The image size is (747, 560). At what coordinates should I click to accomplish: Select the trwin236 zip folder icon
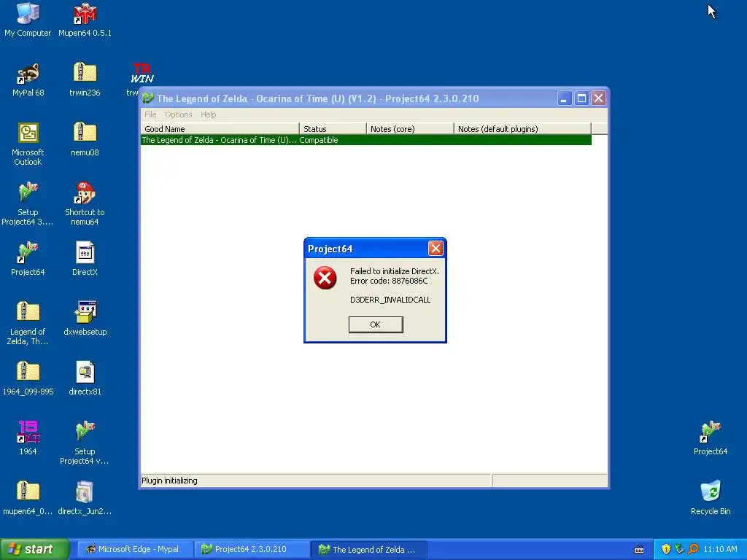85,79
